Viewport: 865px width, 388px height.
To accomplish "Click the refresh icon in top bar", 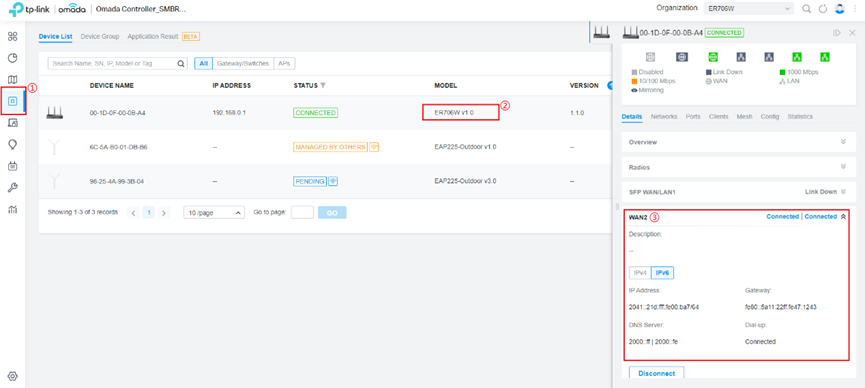I will [823, 9].
